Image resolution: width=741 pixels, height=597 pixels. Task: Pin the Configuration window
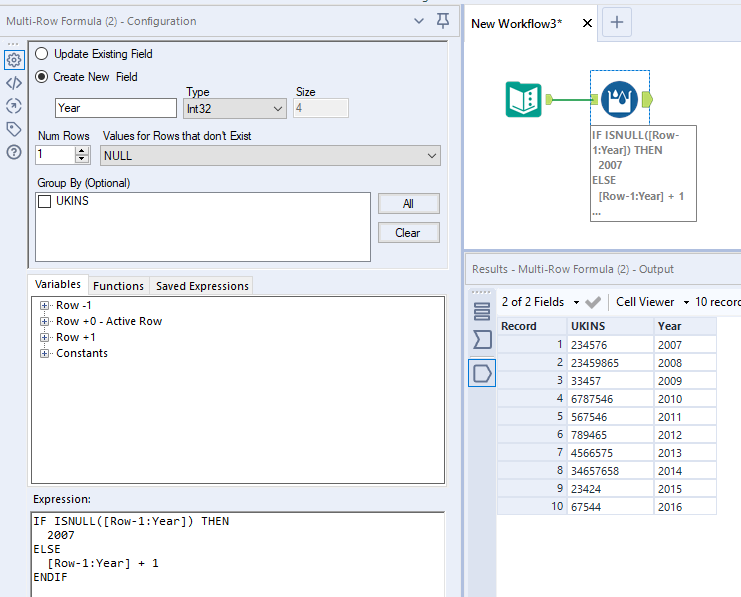(443, 21)
